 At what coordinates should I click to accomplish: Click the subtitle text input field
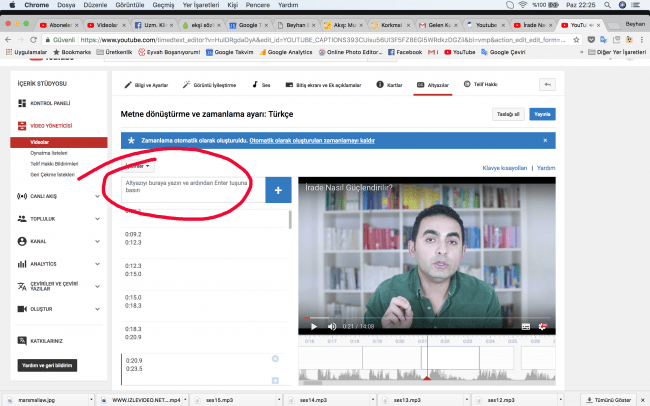pos(192,189)
